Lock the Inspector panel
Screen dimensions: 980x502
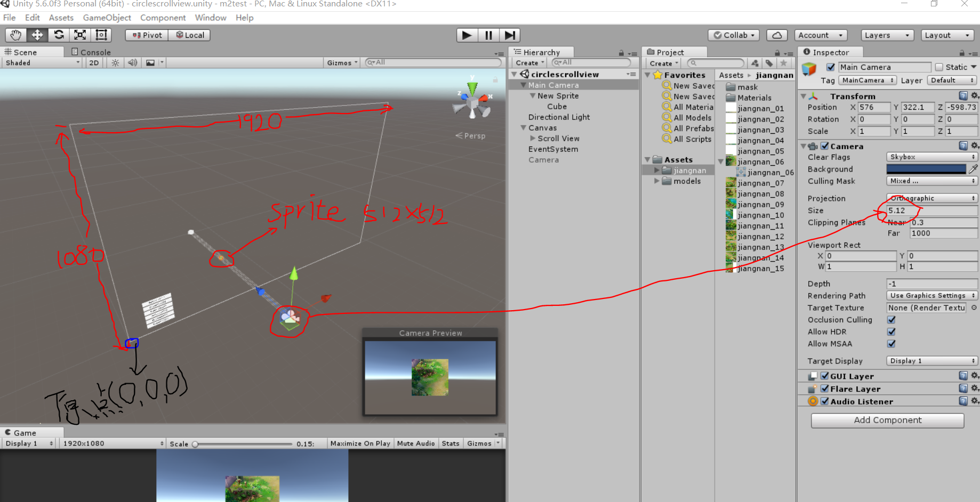[x=961, y=53]
